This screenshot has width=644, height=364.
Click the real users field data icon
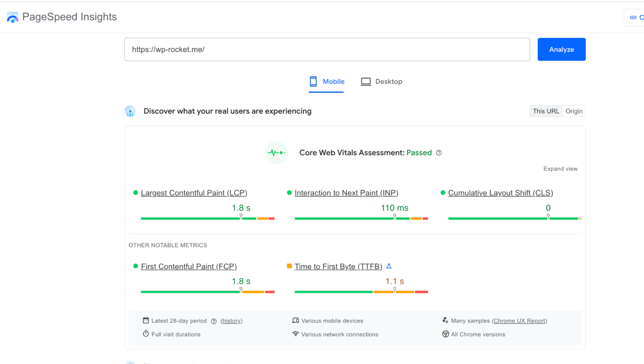(130, 111)
